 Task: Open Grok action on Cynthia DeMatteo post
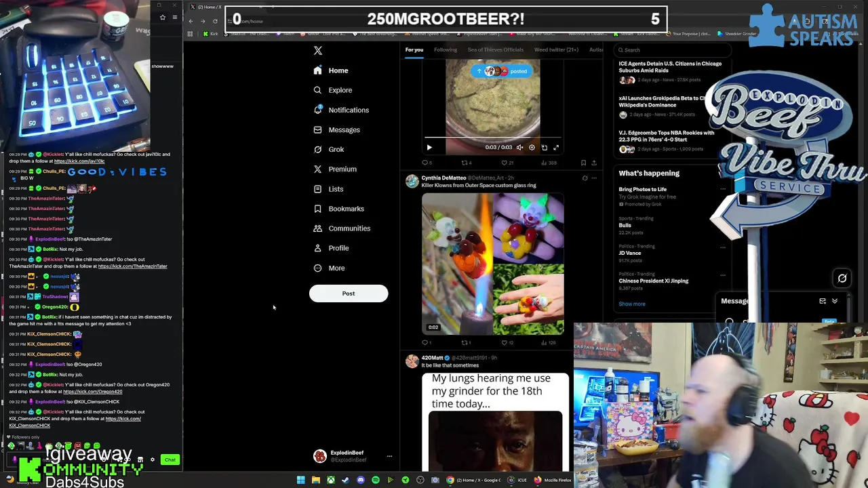[585, 178]
